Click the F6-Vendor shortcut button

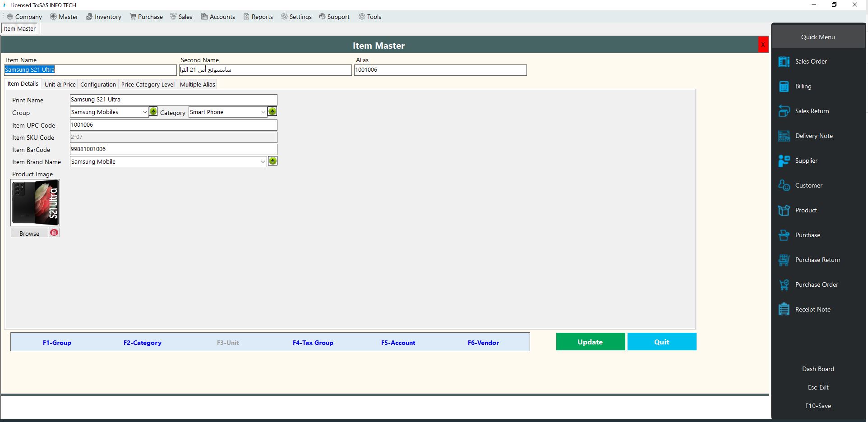click(x=483, y=343)
